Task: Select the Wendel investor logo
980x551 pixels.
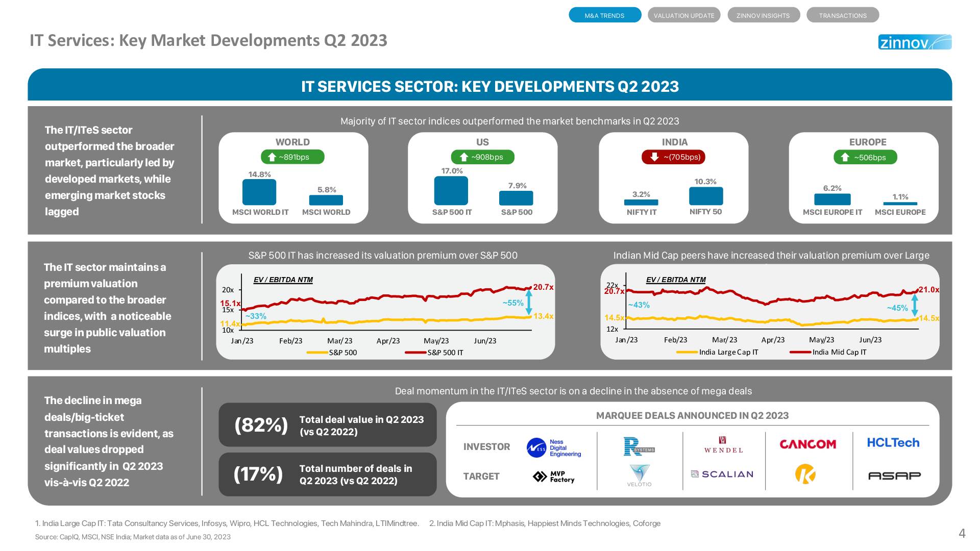Action: [723, 444]
